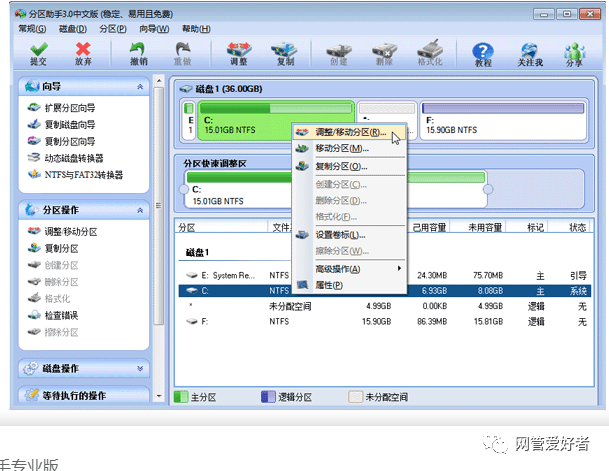Collapse the 分区操作 sidebar panel
Screen dimensions: 609x471
(140, 210)
